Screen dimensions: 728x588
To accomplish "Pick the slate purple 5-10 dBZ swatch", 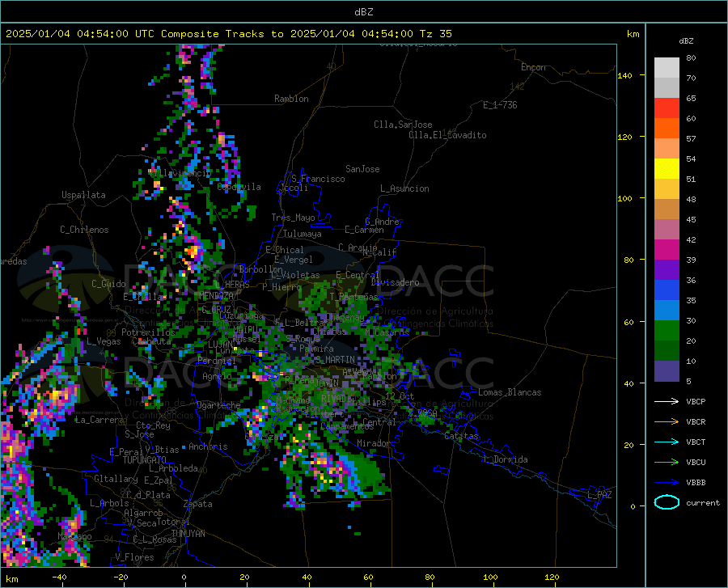I will [x=667, y=371].
